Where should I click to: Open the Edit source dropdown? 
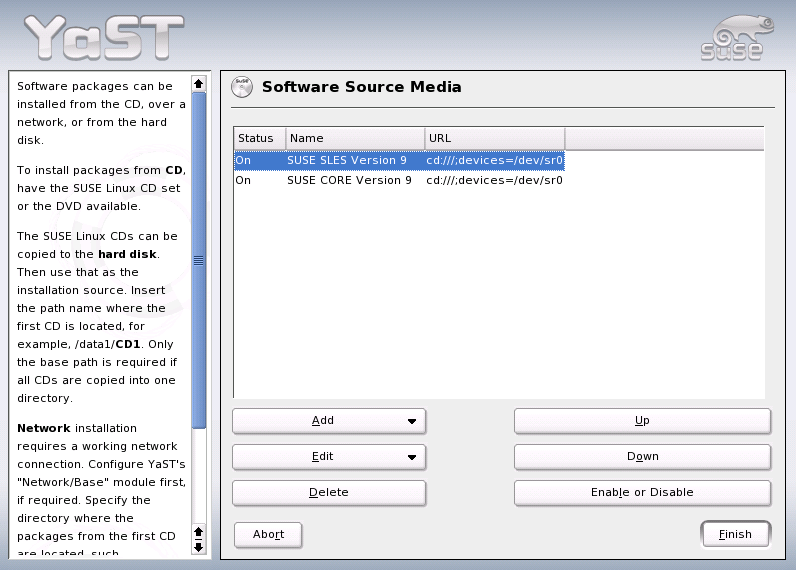click(329, 457)
